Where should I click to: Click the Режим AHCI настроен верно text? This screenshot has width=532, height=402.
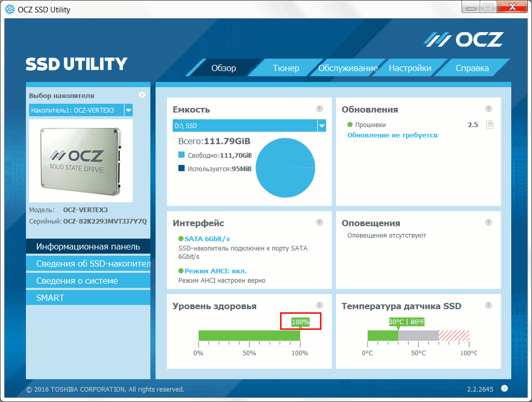[x=222, y=281]
